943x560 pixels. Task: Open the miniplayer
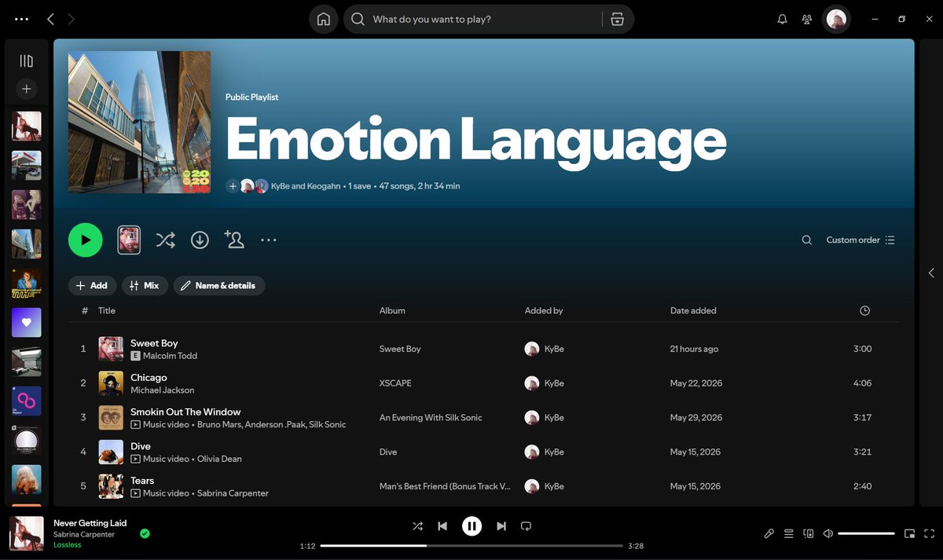click(x=909, y=534)
